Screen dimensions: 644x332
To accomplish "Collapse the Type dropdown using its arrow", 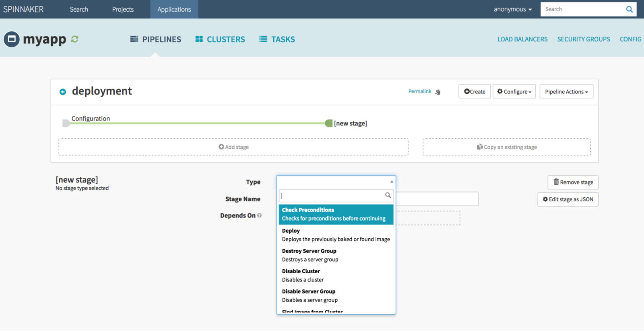I will (392, 182).
